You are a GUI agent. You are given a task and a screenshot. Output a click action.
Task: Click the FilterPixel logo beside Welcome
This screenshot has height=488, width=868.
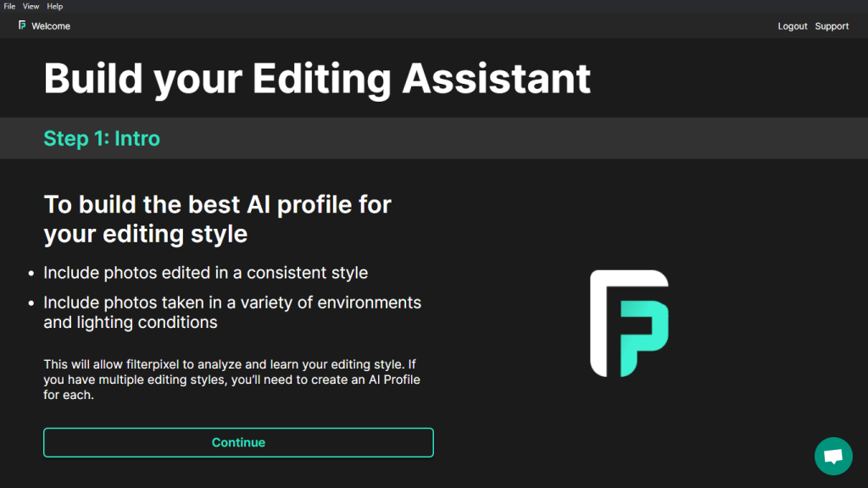[x=20, y=25]
